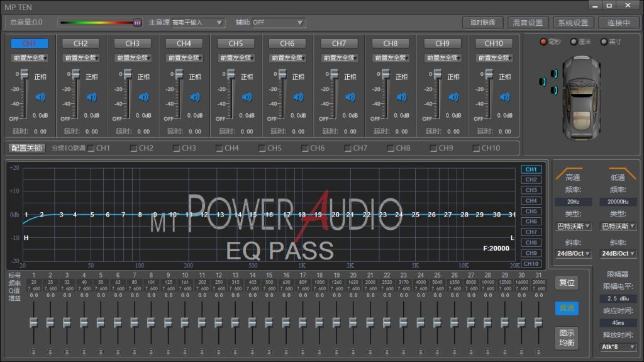Open the 辅助 auxiliary source dropdown
This screenshot has height=362, width=644.
(279, 23)
